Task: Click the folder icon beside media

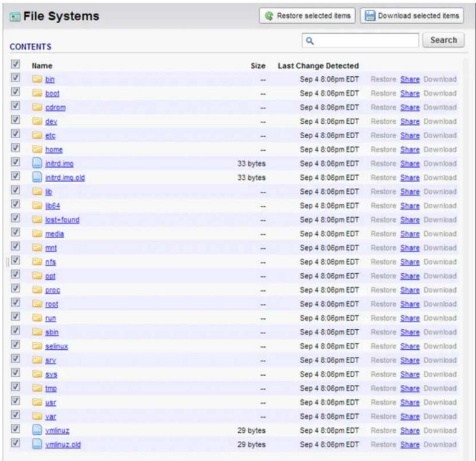Action: click(37, 234)
